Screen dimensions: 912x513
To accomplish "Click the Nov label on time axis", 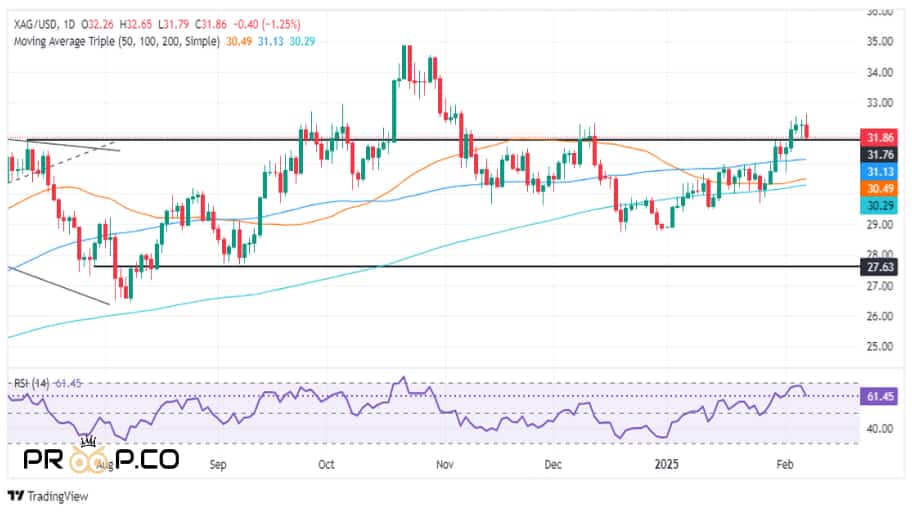I will [444, 464].
